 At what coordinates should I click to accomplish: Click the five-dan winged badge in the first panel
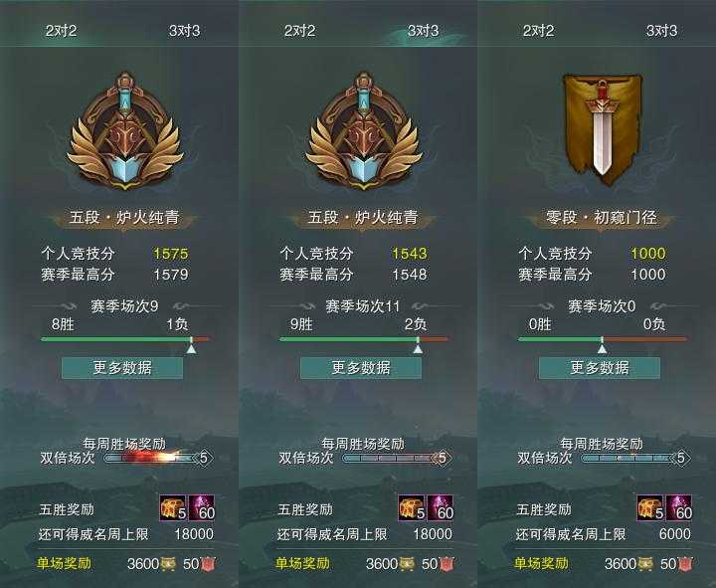coord(124,130)
